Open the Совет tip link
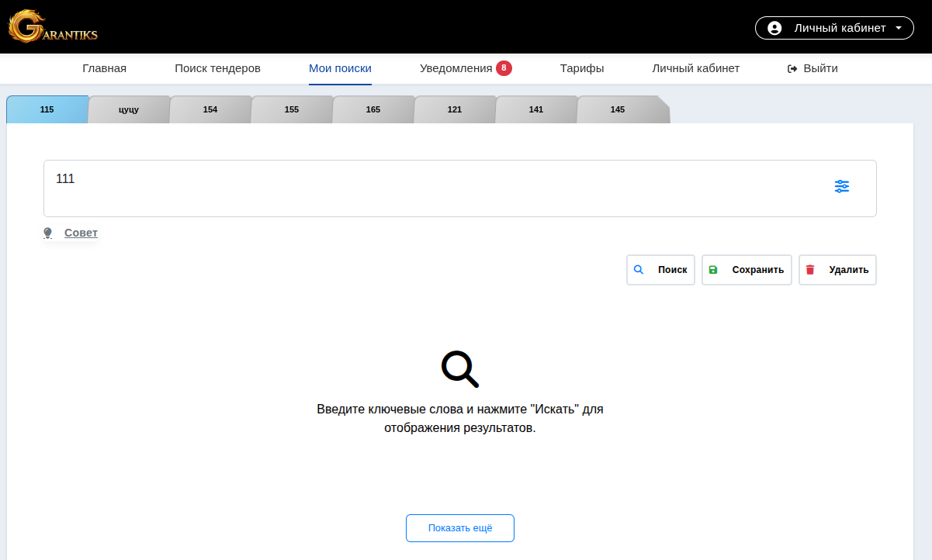Image resolution: width=932 pixels, height=560 pixels. click(81, 232)
